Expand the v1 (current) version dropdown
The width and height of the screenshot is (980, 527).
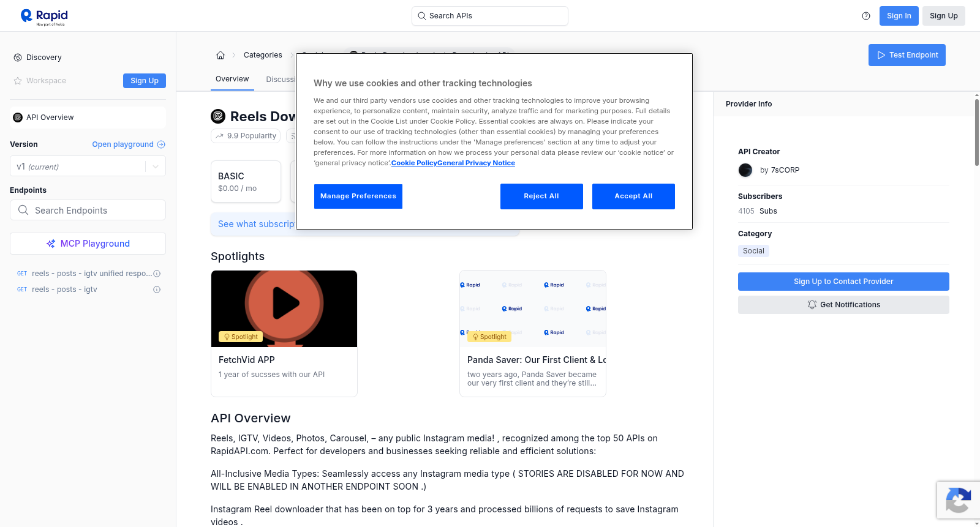coord(88,166)
